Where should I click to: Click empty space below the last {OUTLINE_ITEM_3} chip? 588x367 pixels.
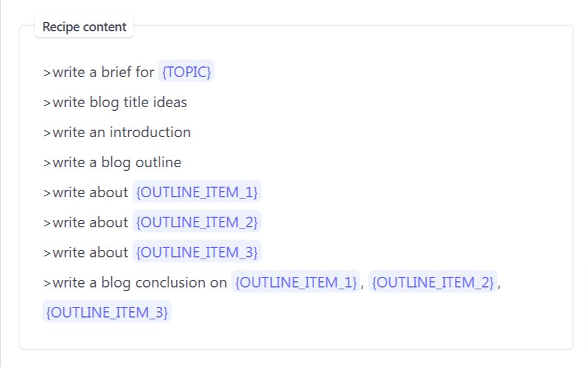coord(107,335)
